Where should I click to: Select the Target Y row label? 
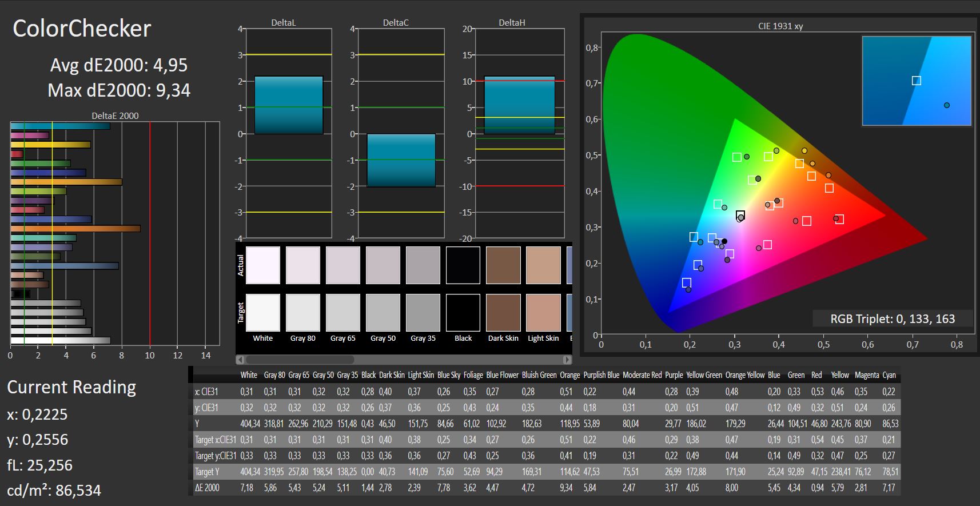[207, 472]
